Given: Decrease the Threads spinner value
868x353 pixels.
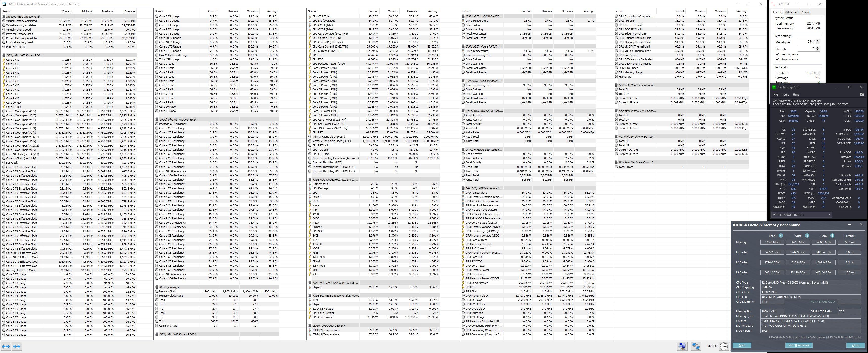Looking at the screenshot, I should (x=818, y=50).
